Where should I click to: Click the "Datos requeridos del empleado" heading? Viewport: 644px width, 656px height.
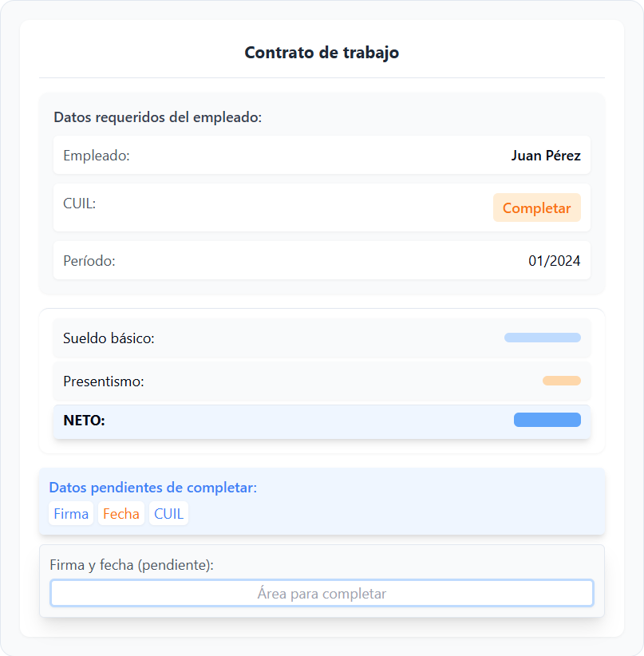[158, 117]
